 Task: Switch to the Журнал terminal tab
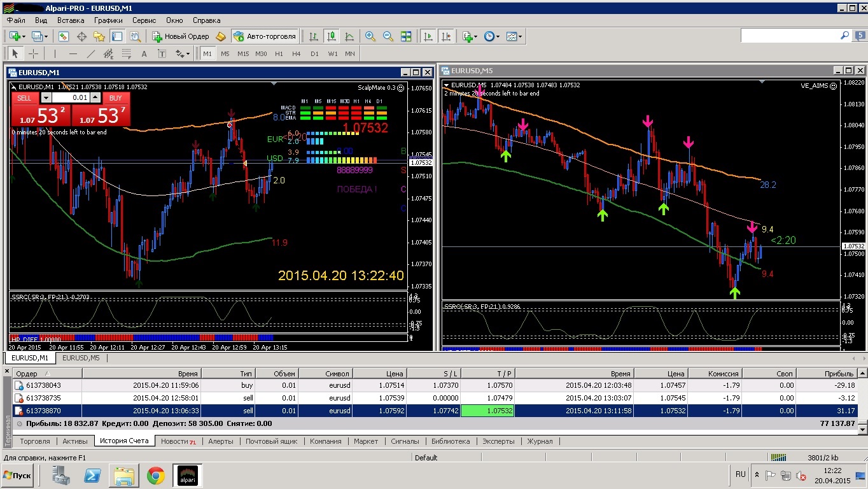pyautogui.click(x=540, y=441)
